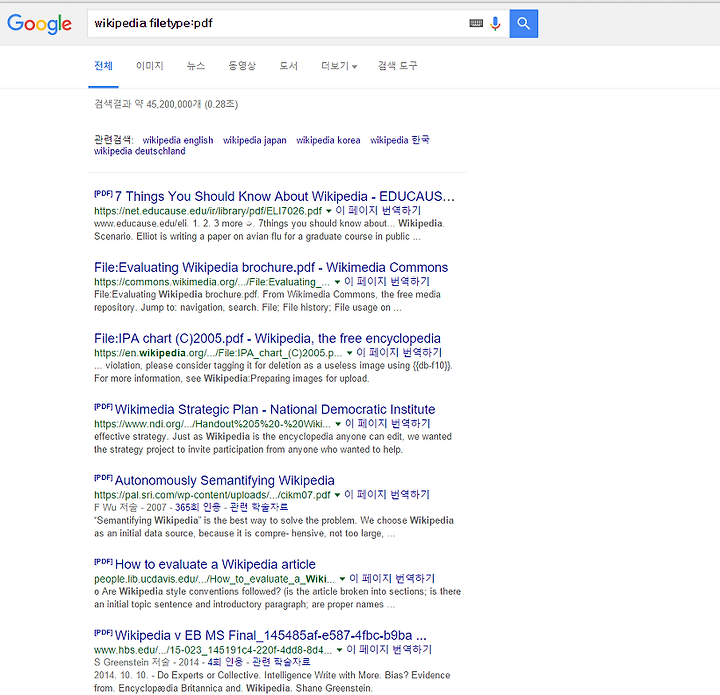Open 관련 학술자료 link under S Greenstein
The width and height of the screenshot is (720, 695).
[281, 662]
